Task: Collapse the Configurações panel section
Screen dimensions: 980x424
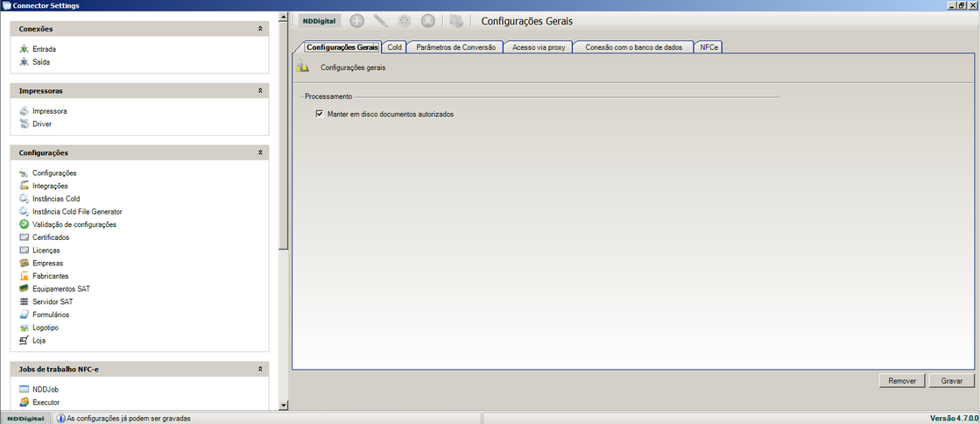Action: click(260, 152)
